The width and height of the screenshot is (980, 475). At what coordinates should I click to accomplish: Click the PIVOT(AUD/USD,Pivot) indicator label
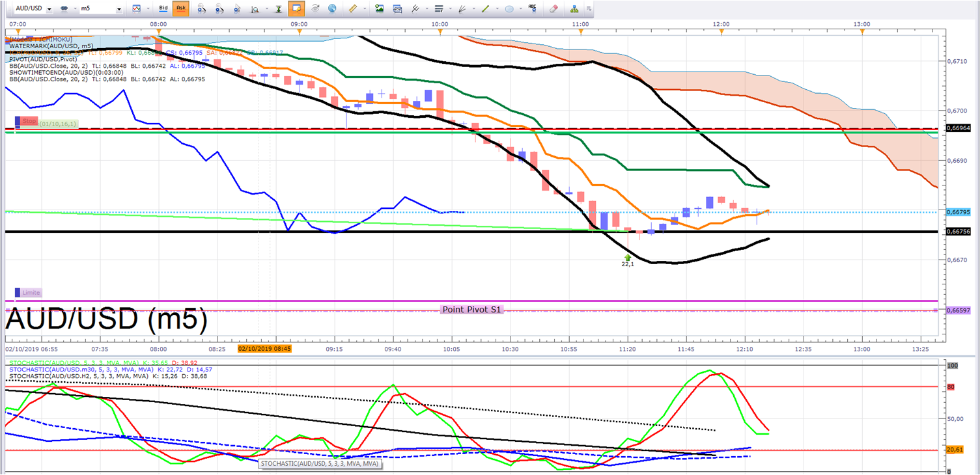[x=43, y=59]
